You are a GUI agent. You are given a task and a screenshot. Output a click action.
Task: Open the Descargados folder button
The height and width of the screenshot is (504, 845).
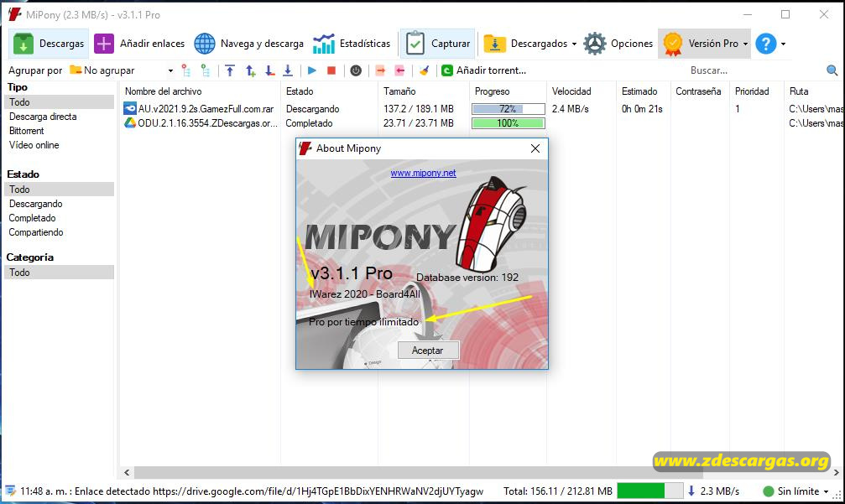[x=525, y=44]
